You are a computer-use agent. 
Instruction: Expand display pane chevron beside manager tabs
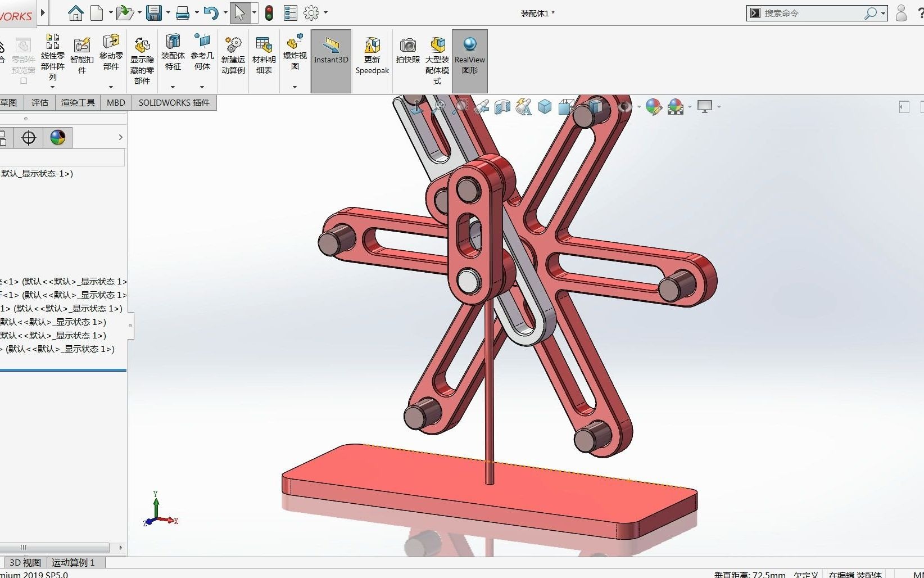point(120,137)
